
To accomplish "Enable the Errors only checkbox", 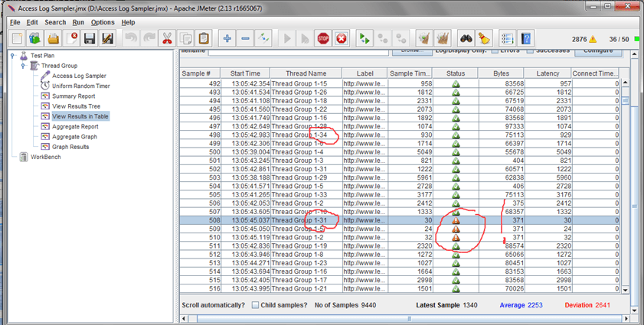I will pos(495,50).
